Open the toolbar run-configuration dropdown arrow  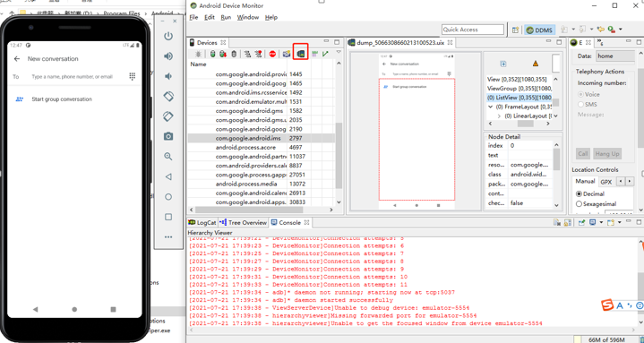click(620, 30)
